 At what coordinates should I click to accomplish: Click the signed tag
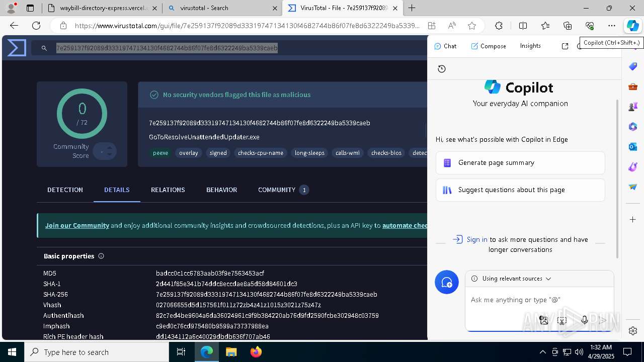pyautogui.click(x=218, y=153)
